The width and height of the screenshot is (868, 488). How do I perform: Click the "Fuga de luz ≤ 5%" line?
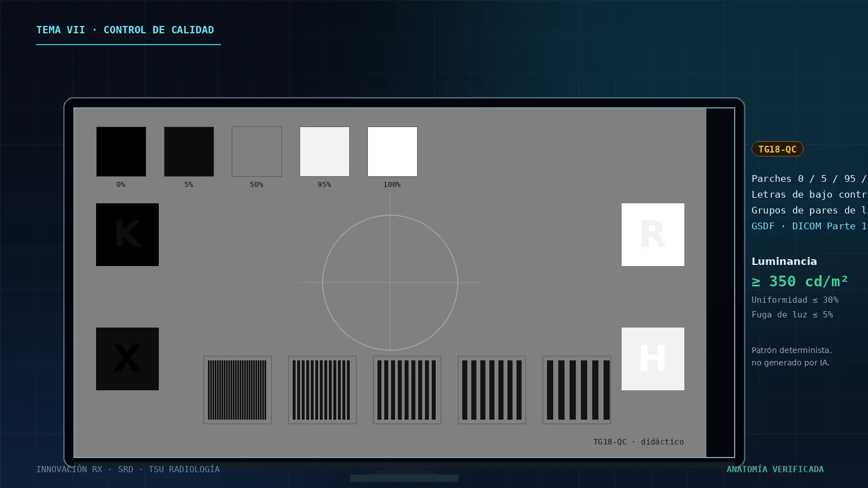click(792, 315)
